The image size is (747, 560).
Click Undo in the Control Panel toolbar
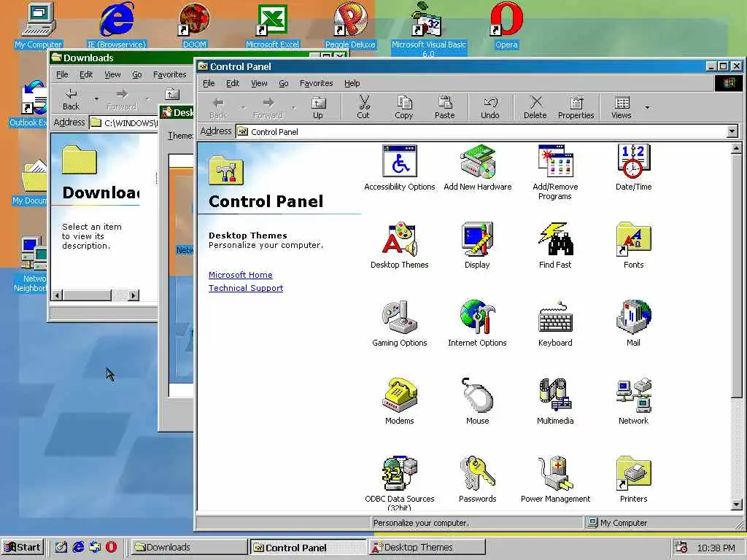click(489, 108)
